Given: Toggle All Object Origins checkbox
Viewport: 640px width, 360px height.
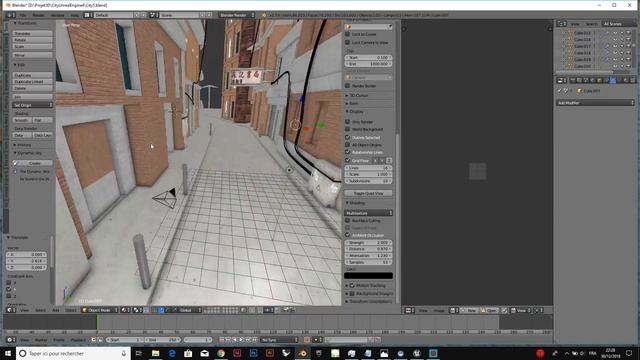Looking at the screenshot, I should tap(348, 144).
